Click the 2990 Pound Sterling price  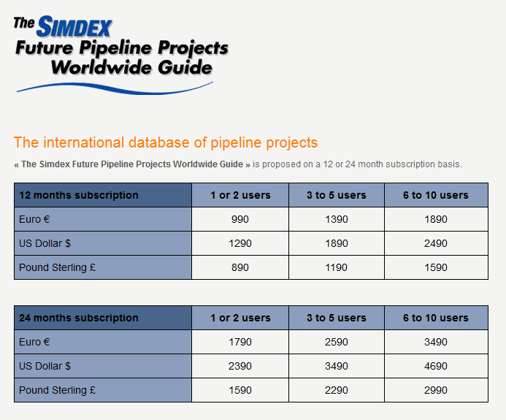[435, 390]
